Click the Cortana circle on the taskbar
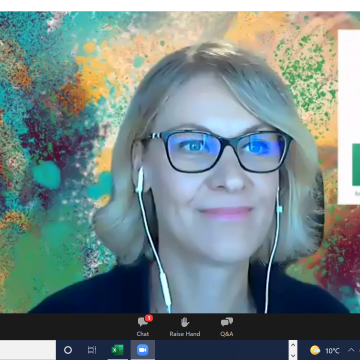The image size is (360, 360). click(68, 350)
